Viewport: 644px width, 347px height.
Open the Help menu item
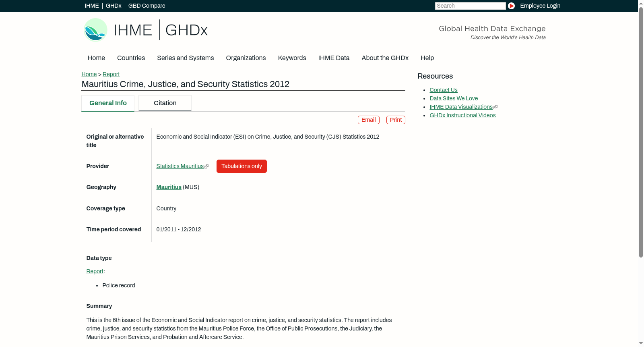427,58
